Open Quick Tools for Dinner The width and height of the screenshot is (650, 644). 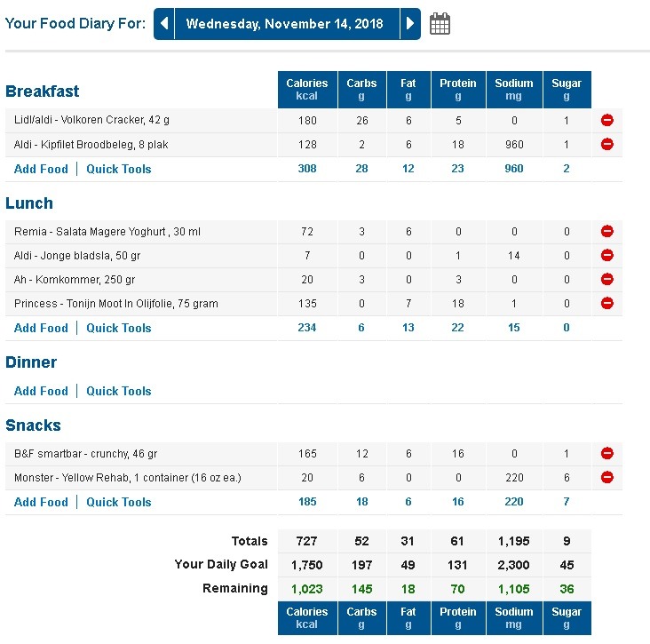tap(119, 391)
